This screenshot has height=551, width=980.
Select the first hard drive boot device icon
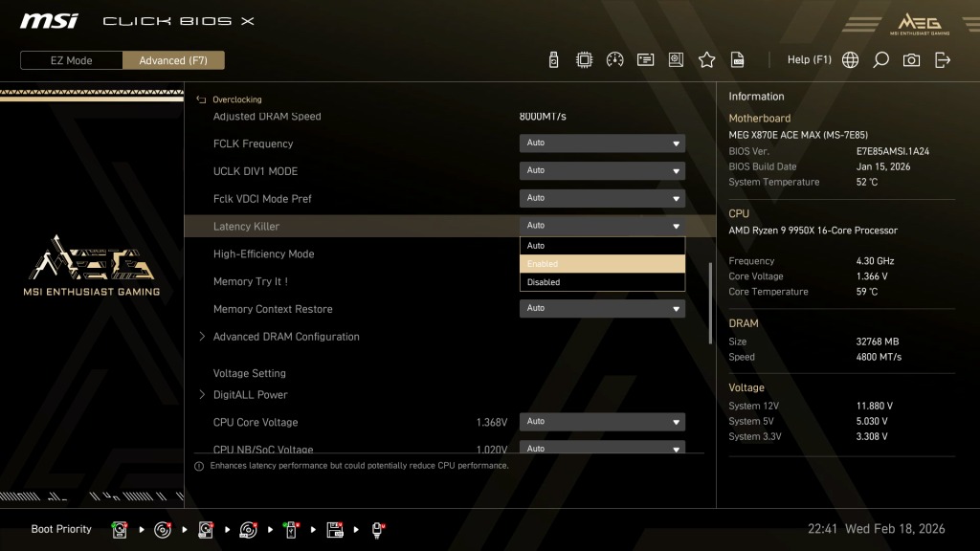(120, 530)
